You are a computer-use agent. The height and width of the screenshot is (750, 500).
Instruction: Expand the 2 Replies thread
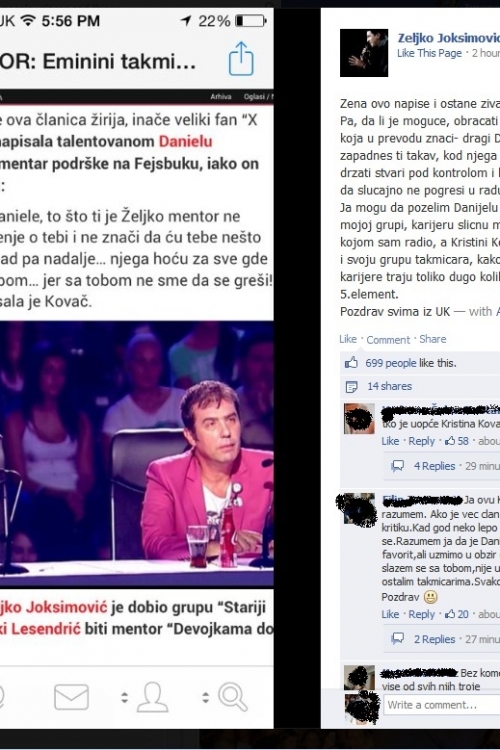point(434,639)
